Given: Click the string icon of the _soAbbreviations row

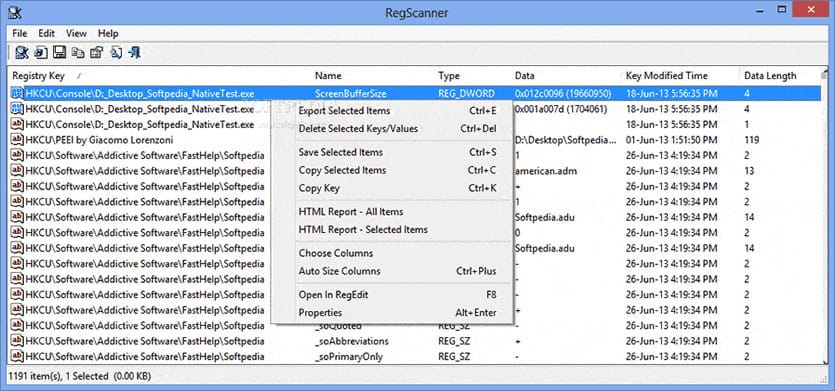Looking at the screenshot, I should coord(17,341).
